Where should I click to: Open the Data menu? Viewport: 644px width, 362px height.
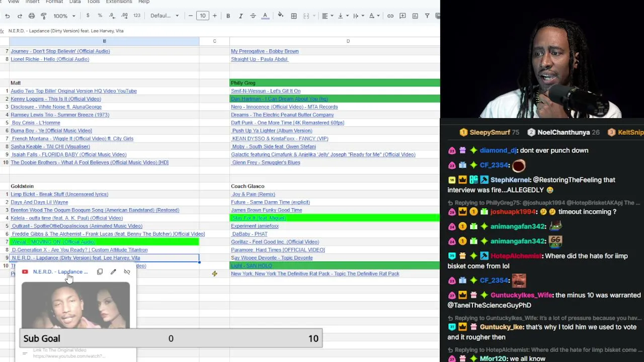tap(75, 2)
